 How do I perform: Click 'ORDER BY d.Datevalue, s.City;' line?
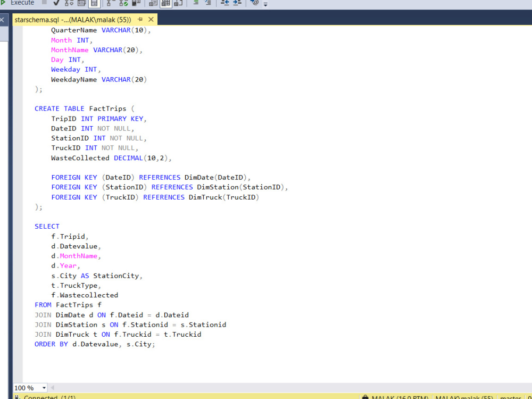95,344
